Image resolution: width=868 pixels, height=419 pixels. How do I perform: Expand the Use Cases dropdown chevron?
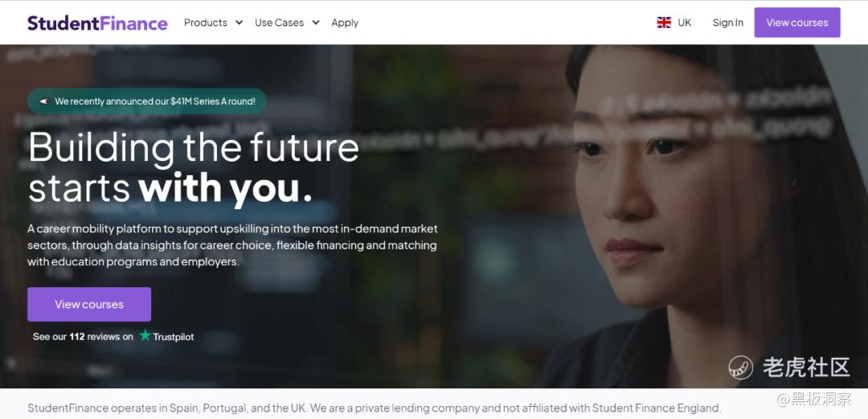316,23
